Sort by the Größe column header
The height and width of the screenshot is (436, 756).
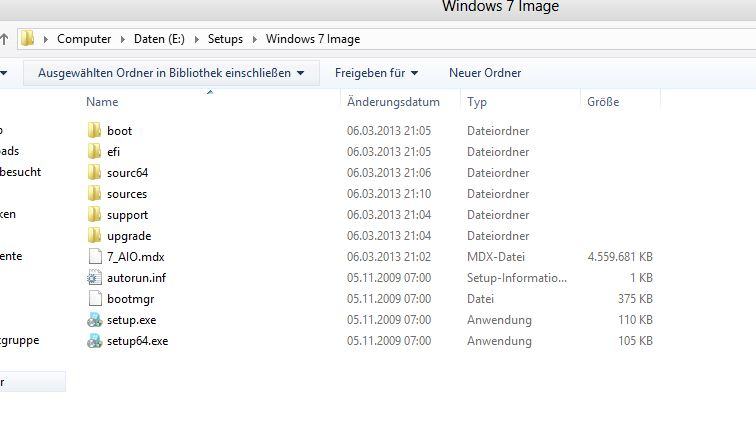coord(603,102)
